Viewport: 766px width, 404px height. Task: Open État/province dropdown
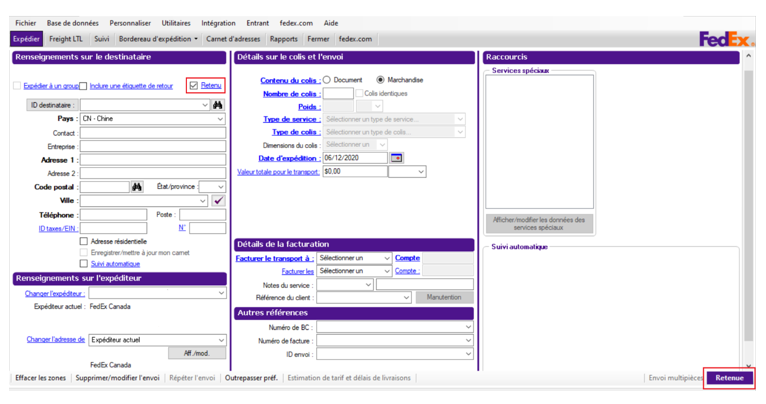pos(220,187)
